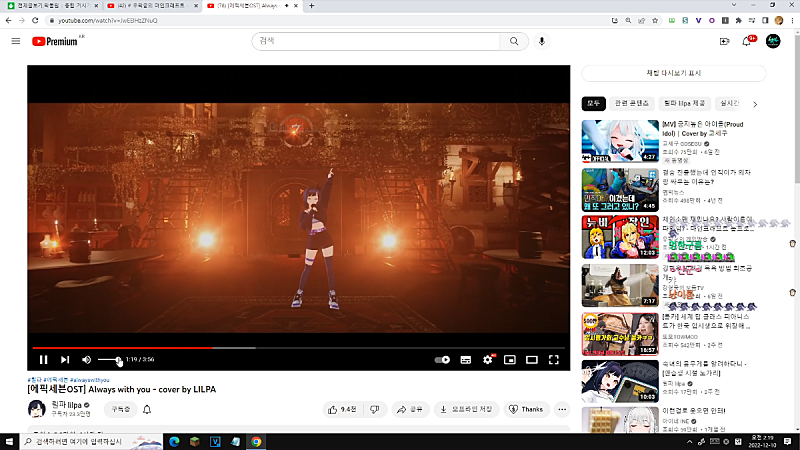Toggle the autoplay switch in player
Screen dimensions: 800x450
click(x=442, y=360)
